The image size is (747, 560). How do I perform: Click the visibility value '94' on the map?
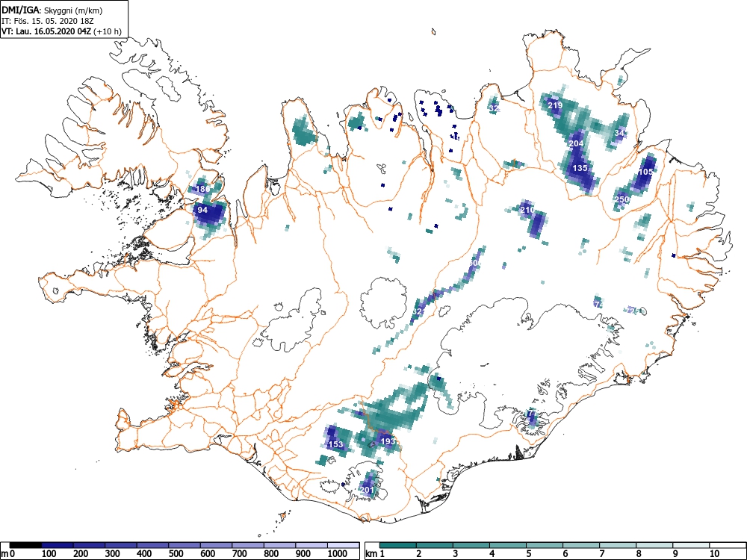pos(202,210)
